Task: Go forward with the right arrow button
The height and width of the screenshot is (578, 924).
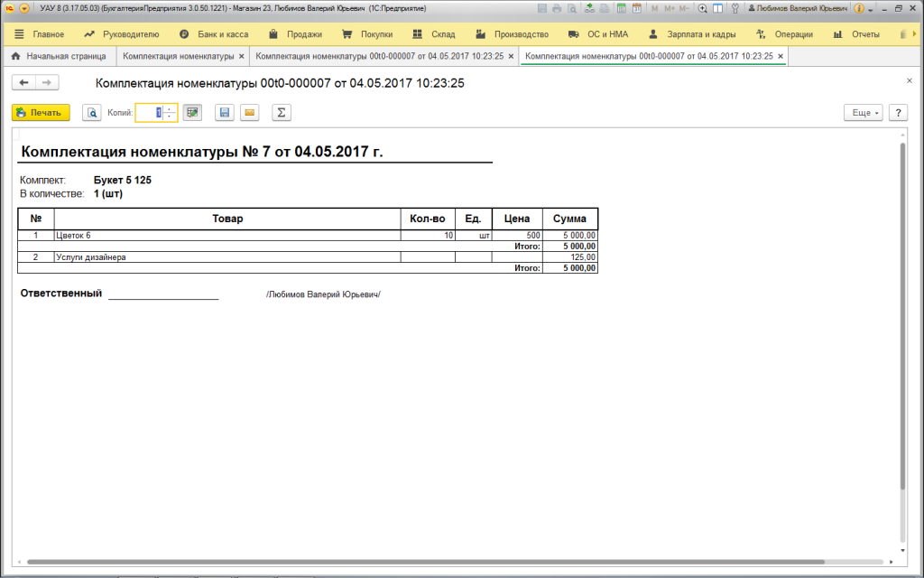Action: pyautogui.click(x=47, y=82)
